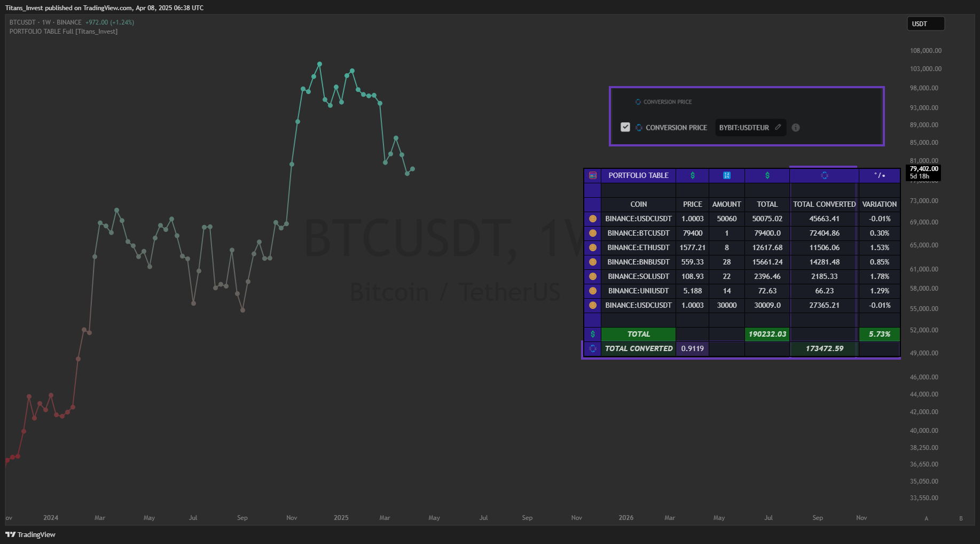Click the BINANCE:SOLUSDT coin cell
This screenshot has height=544, width=980.
coord(638,276)
